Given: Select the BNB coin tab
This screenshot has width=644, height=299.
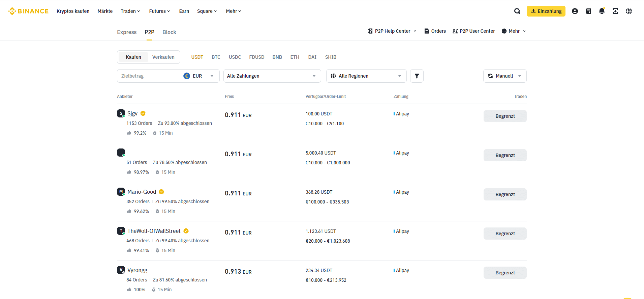Looking at the screenshot, I should click(x=277, y=57).
